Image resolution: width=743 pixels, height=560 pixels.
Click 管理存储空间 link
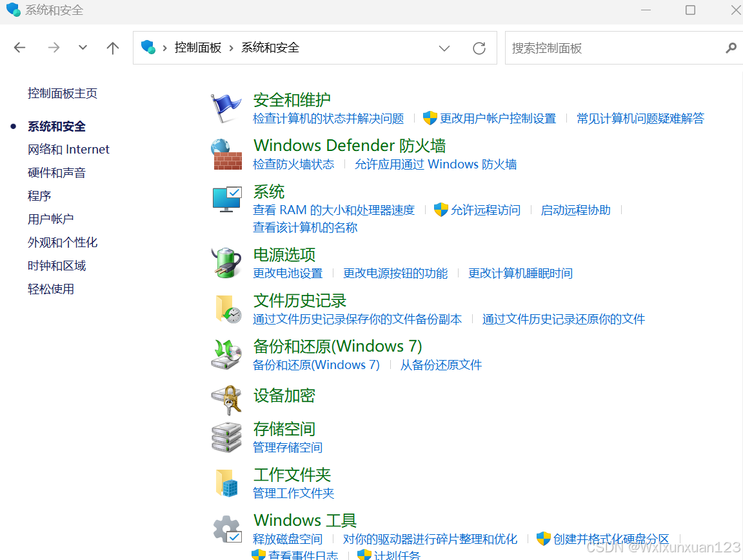[288, 448]
